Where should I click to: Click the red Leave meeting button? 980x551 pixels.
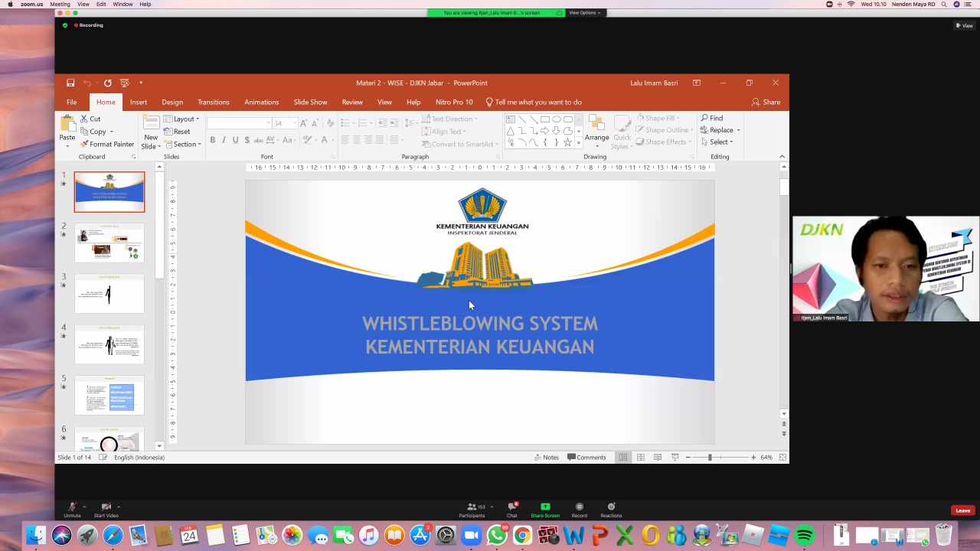(962, 510)
